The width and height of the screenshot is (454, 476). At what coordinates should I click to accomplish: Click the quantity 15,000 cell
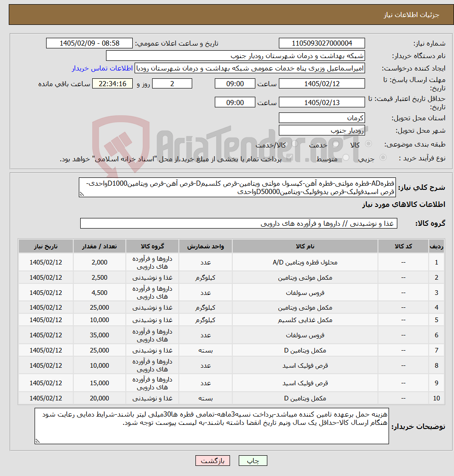pos(99,383)
